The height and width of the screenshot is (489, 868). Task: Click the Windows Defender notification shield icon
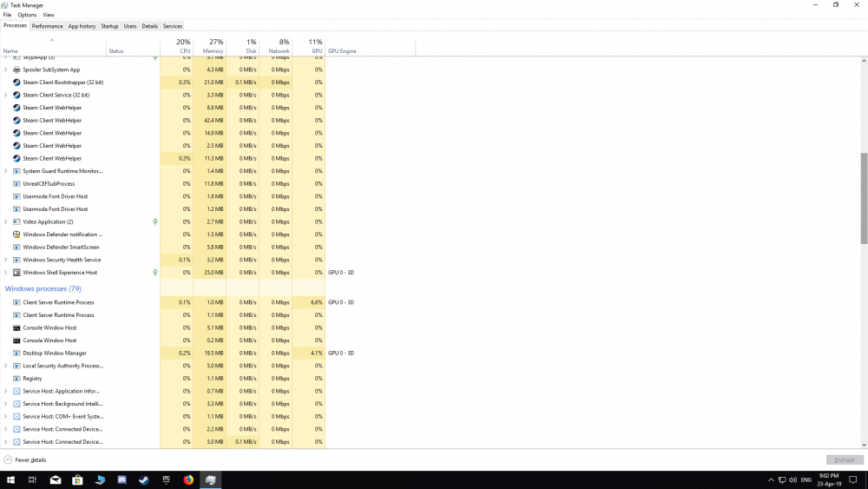click(x=16, y=235)
